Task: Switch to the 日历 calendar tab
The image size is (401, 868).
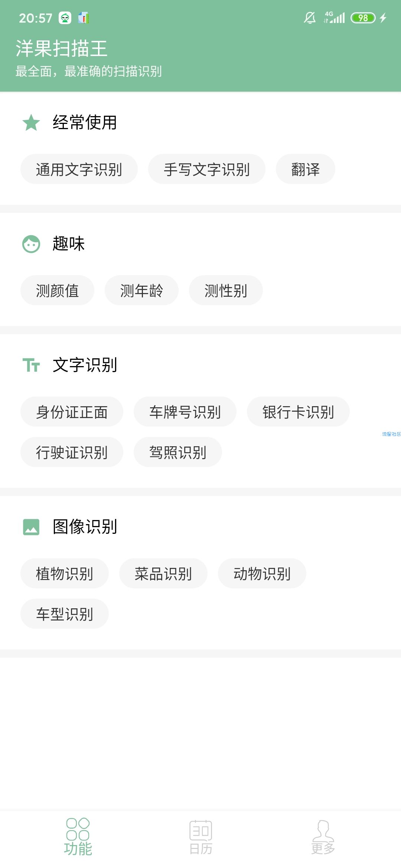Action: (200, 837)
